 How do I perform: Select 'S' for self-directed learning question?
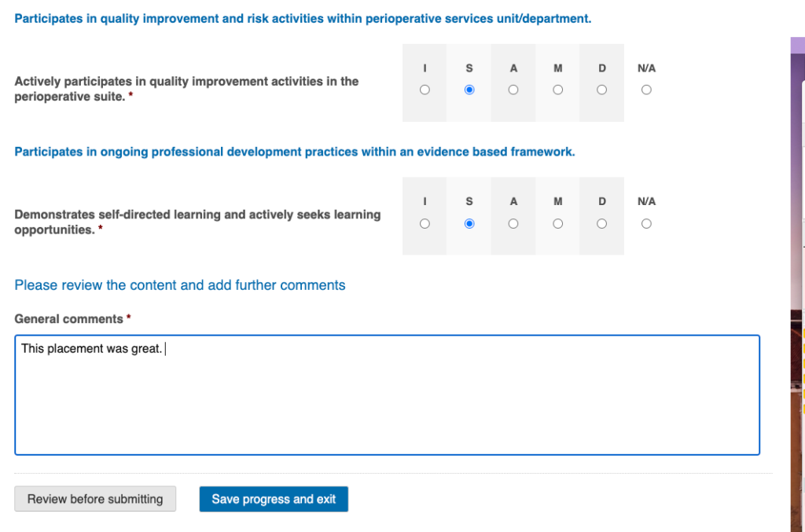point(469,224)
